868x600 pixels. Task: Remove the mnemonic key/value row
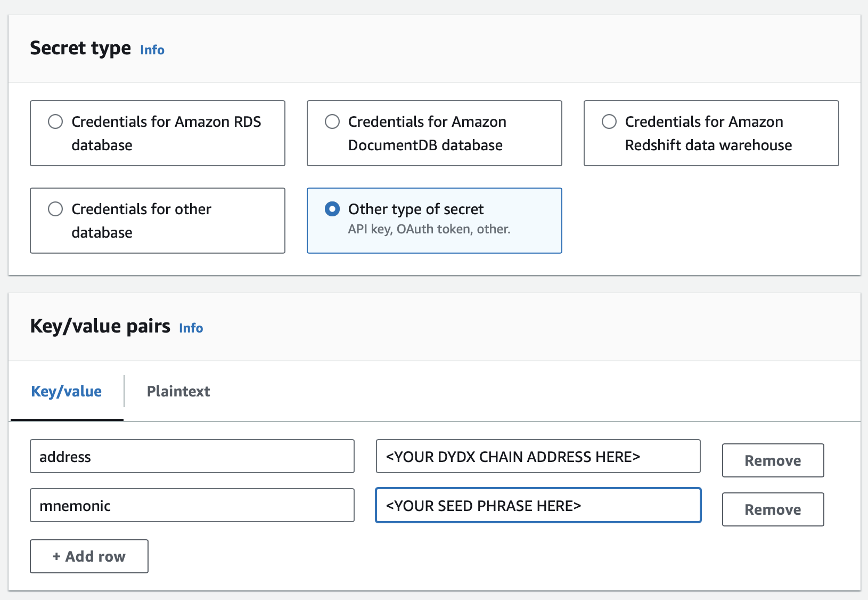(x=773, y=510)
